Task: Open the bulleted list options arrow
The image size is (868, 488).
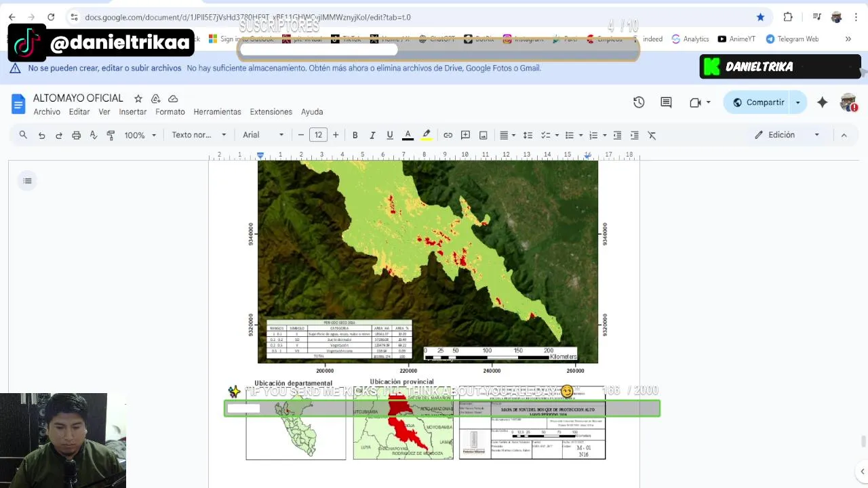Action: [580, 135]
